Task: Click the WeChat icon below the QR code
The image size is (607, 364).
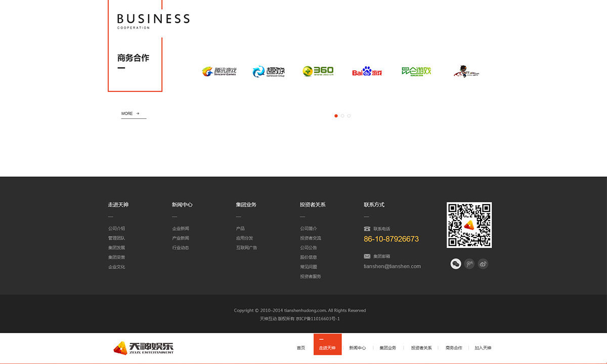Action: 456,264
